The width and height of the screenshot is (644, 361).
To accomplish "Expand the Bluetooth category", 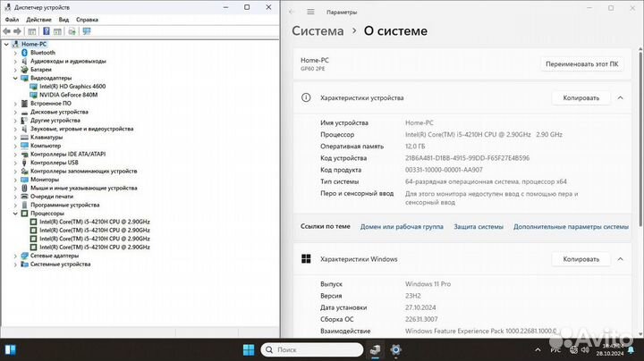I will [x=15, y=53].
